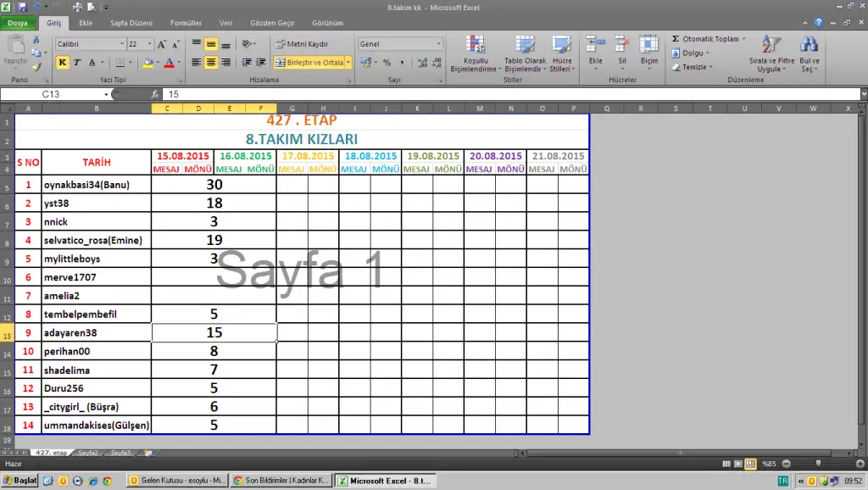Click Gelen Kutusu in the Windows taskbar
The width and height of the screenshot is (868, 490).
[x=177, y=481]
